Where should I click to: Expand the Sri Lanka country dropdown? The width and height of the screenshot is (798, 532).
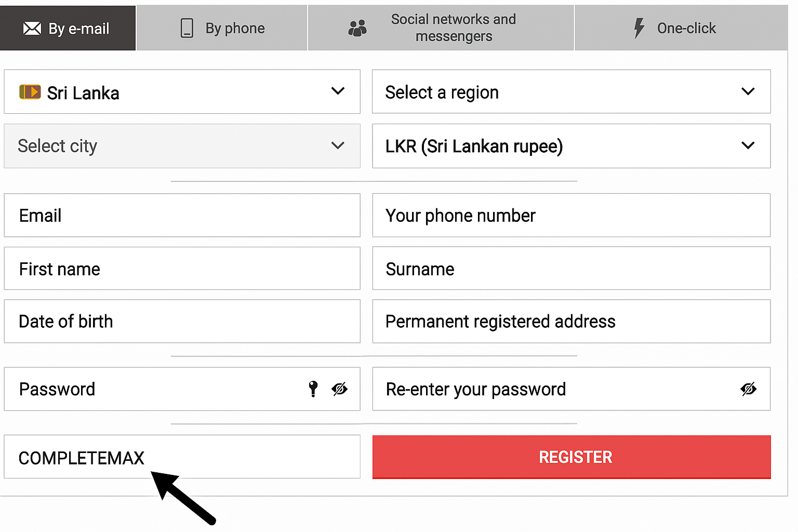[x=338, y=91]
